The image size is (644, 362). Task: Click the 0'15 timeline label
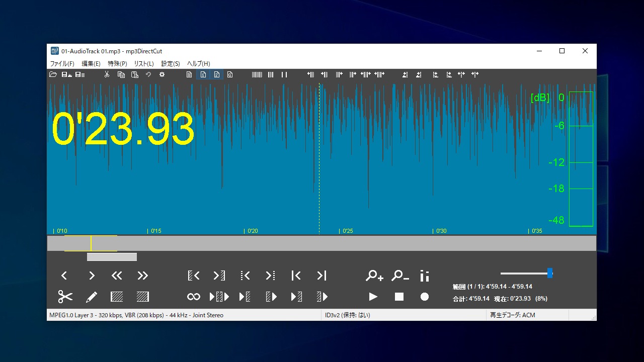tap(156, 231)
